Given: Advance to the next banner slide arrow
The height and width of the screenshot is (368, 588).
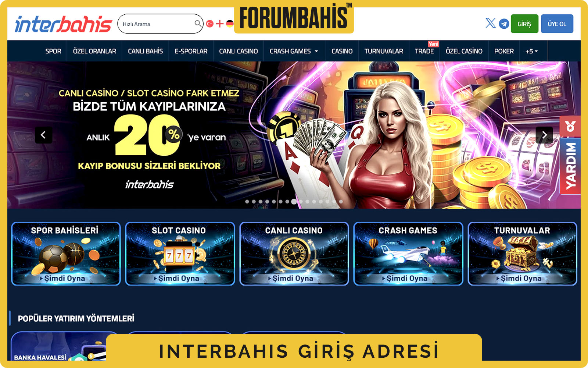Looking at the screenshot, I should 544,135.
